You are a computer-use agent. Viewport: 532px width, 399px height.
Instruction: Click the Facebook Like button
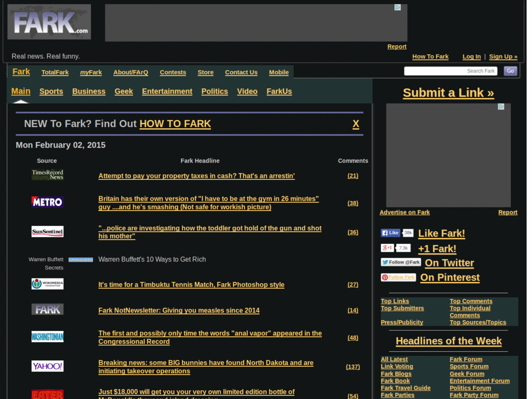coord(391,233)
